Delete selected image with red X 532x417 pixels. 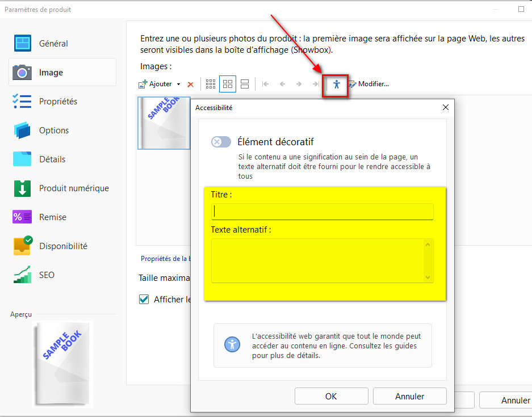(x=191, y=85)
